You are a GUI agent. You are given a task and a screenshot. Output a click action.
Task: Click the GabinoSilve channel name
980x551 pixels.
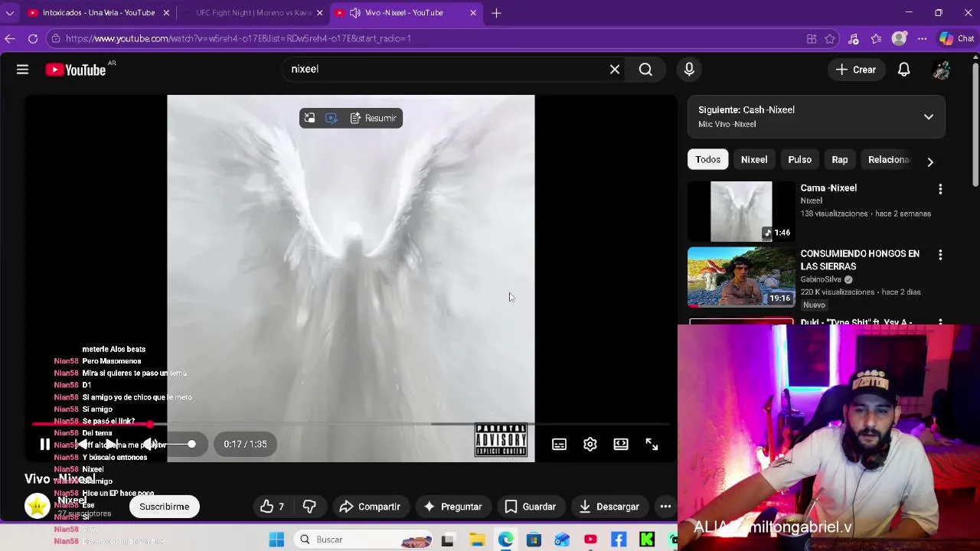821,279
